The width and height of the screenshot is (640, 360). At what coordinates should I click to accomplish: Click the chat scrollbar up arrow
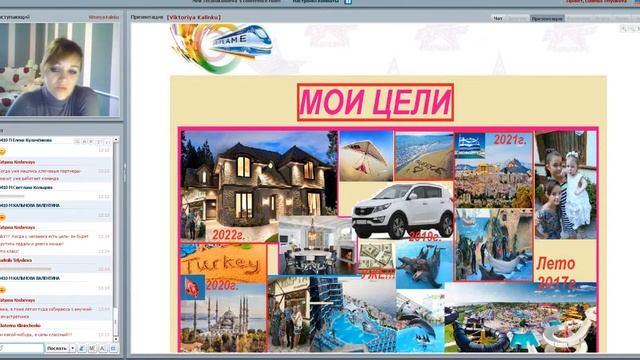[116, 140]
